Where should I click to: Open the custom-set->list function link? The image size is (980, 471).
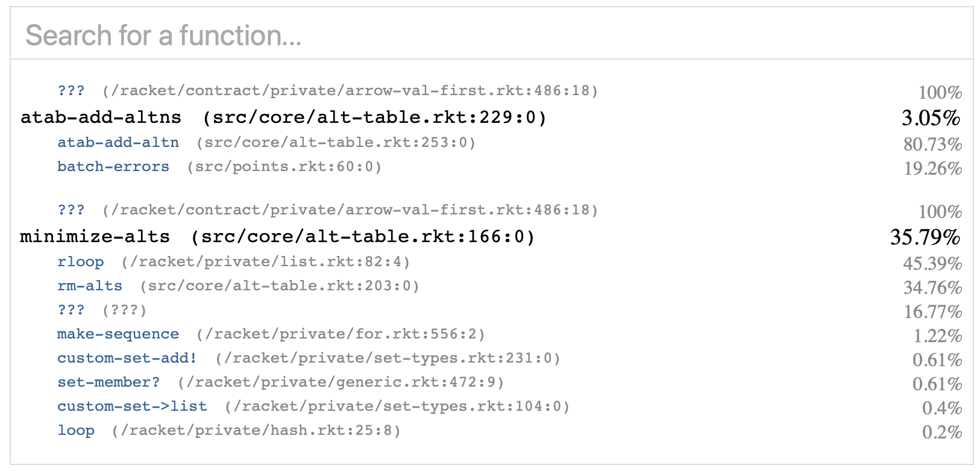click(x=132, y=407)
